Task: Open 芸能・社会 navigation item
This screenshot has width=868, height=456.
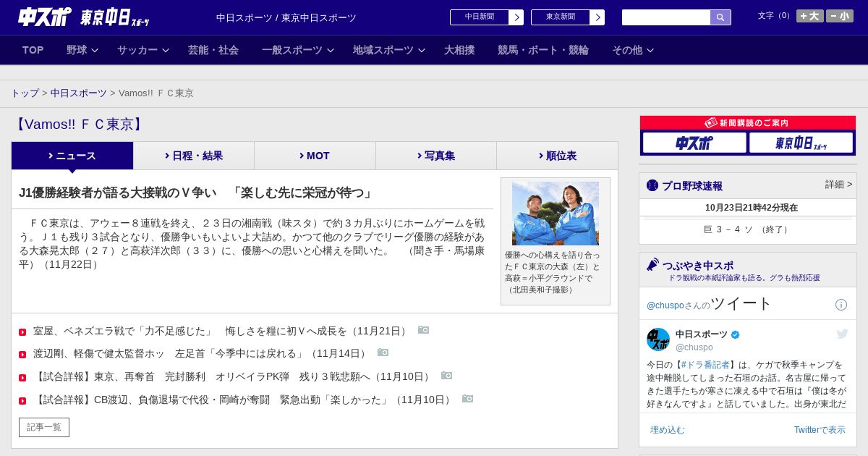Action: 213,50
